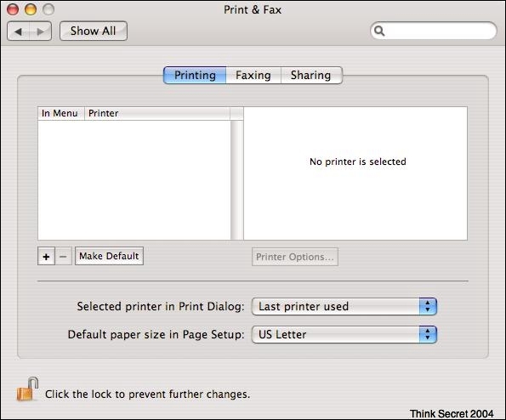The height and width of the screenshot is (420, 506).
Task: Open the Sharing tab
Action: click(x=311, y=75)
